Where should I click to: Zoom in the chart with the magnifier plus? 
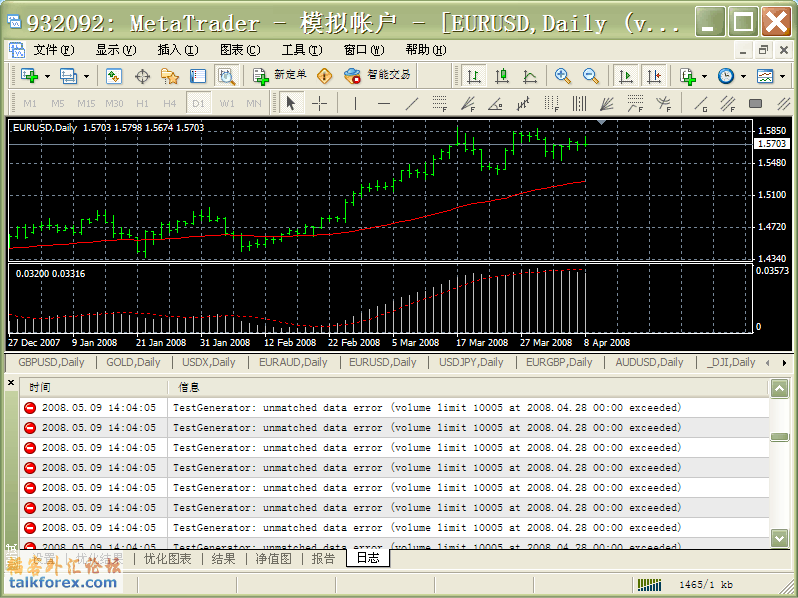tap(562, 76)
